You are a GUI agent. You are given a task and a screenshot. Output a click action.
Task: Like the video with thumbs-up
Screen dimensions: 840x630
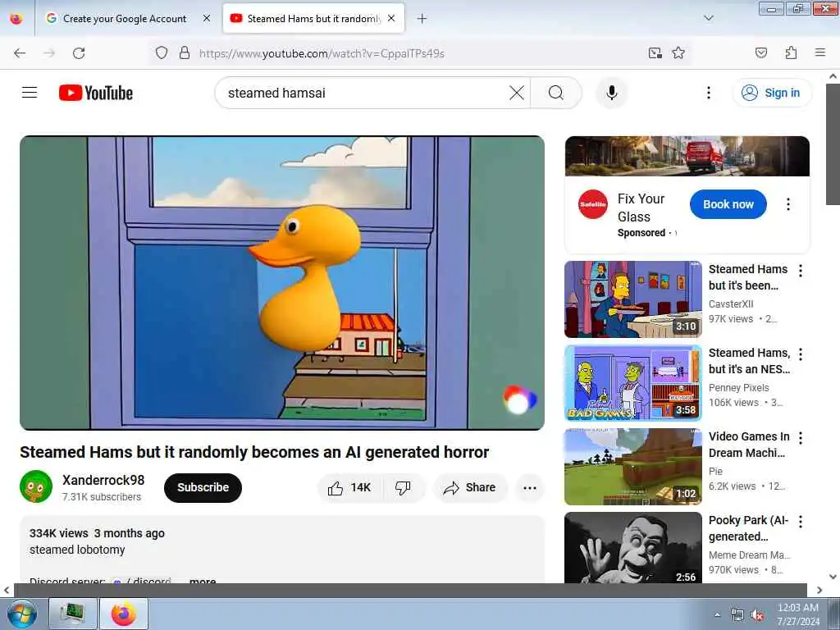349,487
